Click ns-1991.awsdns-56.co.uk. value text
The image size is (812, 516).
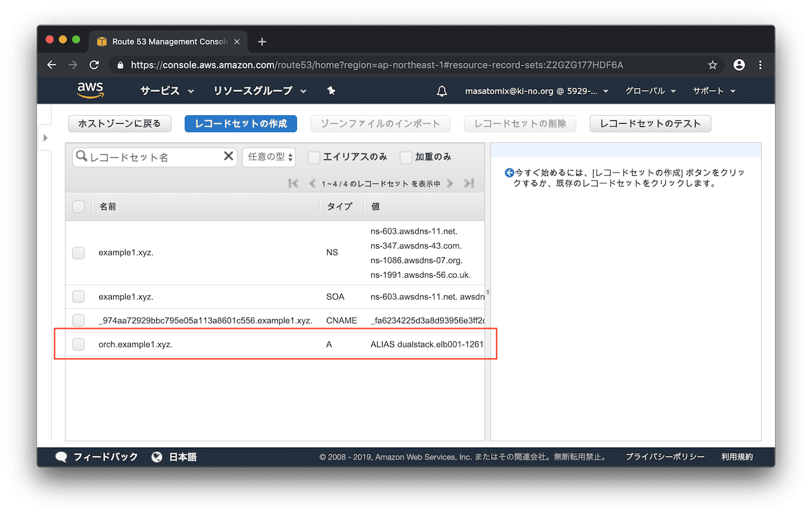point(421,275)
